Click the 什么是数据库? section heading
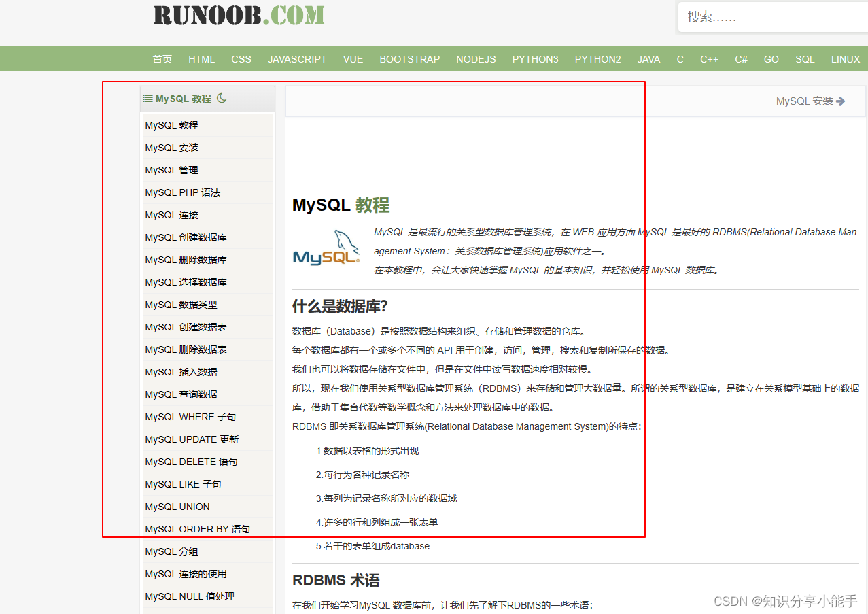Screen dimensions: 868x614 pyautogui.click(x=340, y=307)
